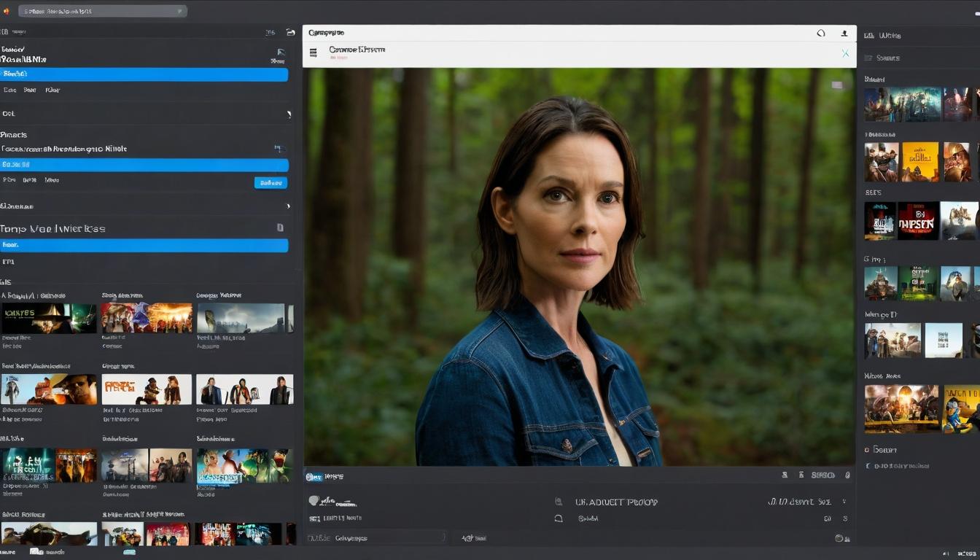Click the user profile icon at top right
Screen dimensions: 980x560
pos(844,34)
